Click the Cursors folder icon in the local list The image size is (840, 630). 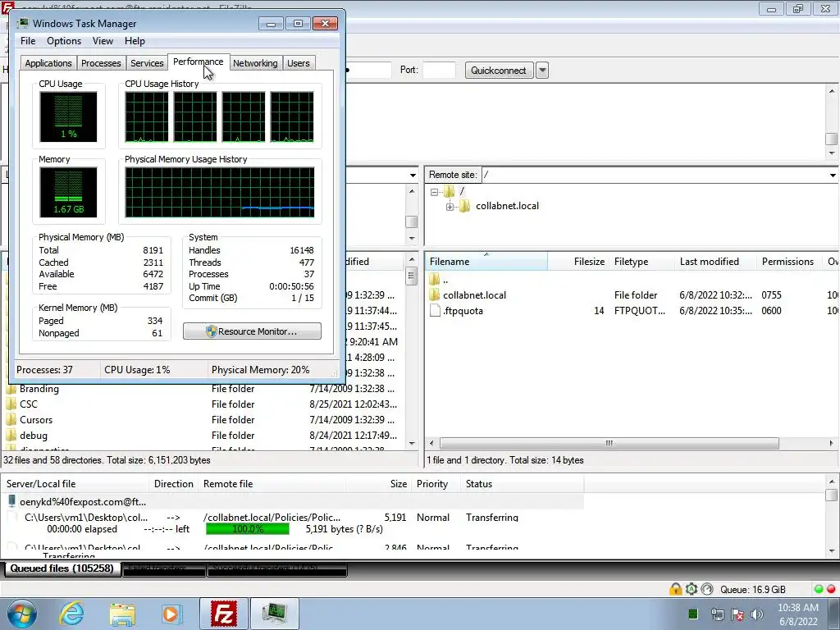click(x=11, y=419)
